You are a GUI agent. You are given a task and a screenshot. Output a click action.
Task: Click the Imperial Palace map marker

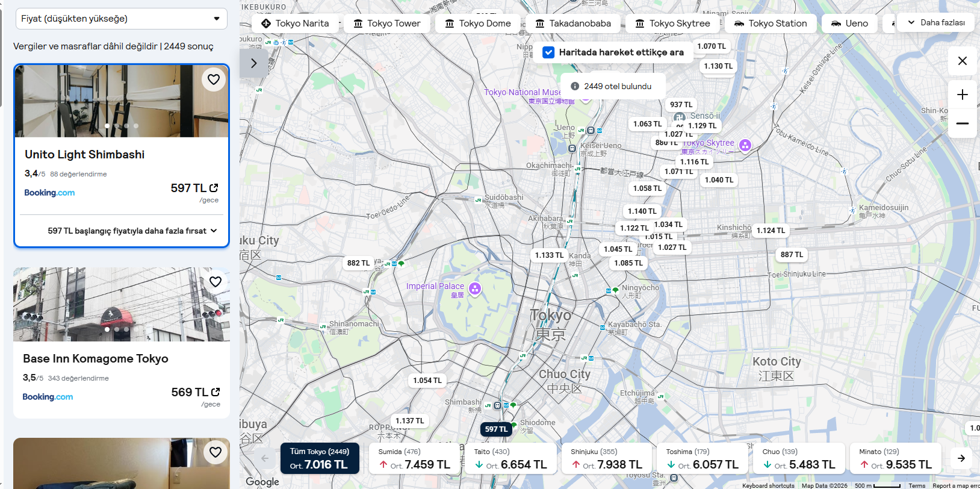click(x=475, y=288)
